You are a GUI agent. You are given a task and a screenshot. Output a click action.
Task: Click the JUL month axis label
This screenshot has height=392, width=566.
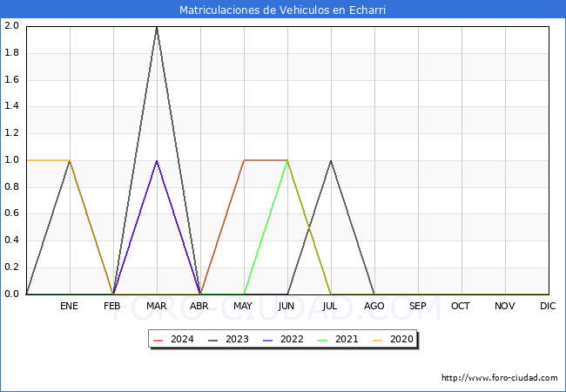(x=330, y=306)
